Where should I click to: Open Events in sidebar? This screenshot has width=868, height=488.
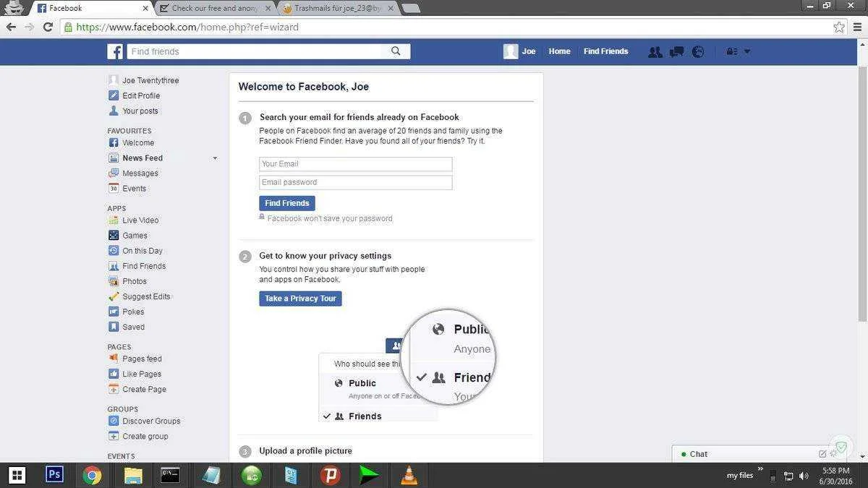click(x=135, y=188)
